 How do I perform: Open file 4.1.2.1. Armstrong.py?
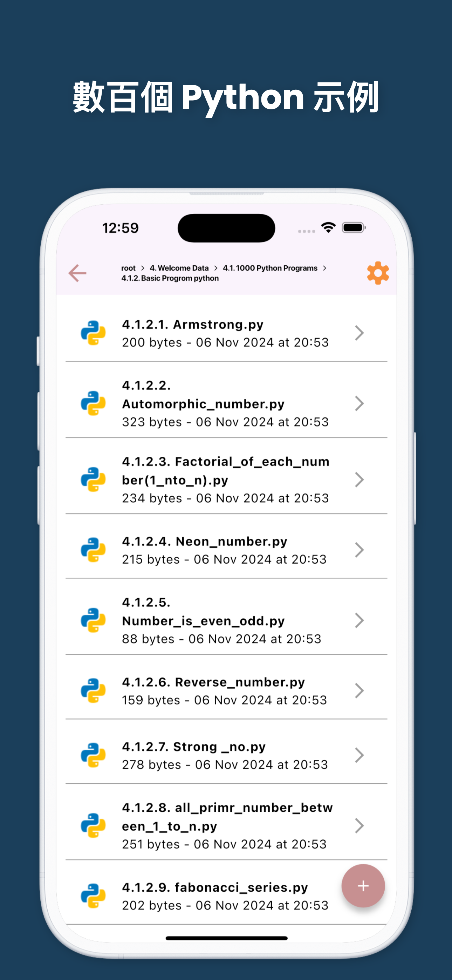tap(226, 333)
